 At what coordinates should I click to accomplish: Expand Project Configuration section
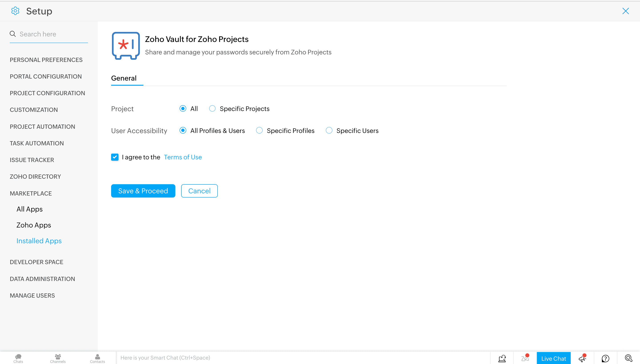[x=47, y=93]
